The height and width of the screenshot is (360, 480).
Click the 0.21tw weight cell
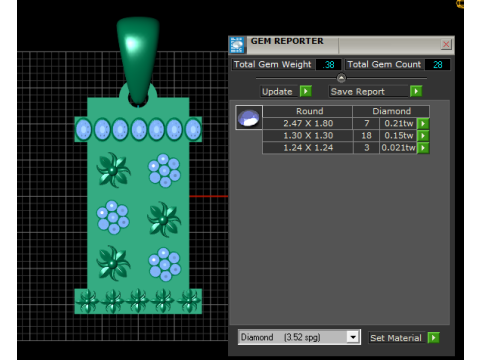tap(398, 123)
